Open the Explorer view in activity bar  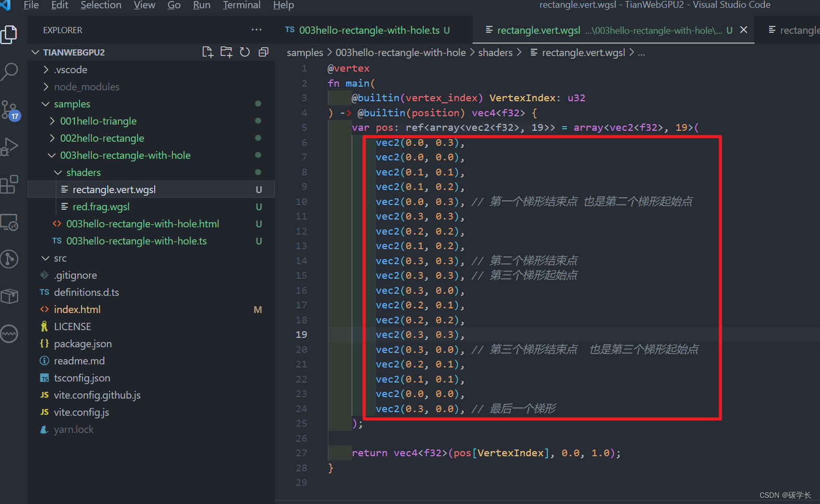coord(9,34)
